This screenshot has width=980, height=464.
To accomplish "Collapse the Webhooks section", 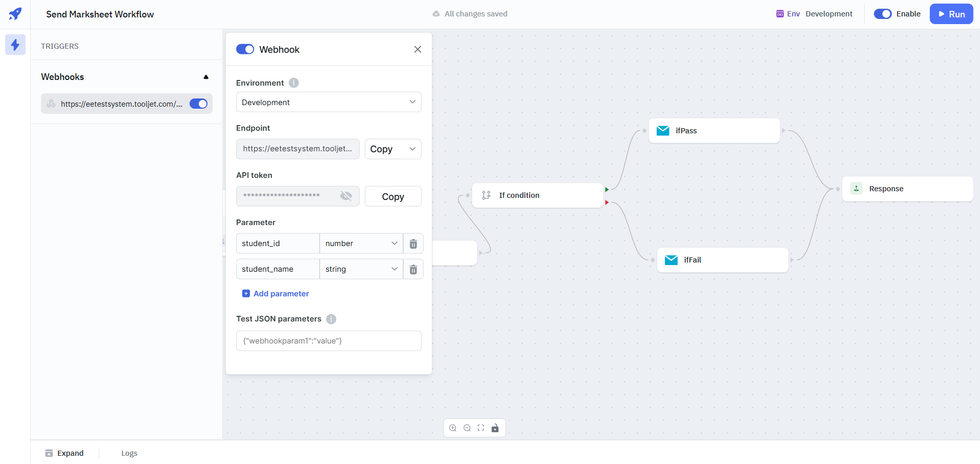I will [206, 77].
